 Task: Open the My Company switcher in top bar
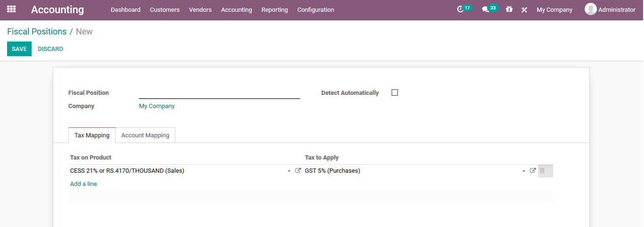[554, 9]
